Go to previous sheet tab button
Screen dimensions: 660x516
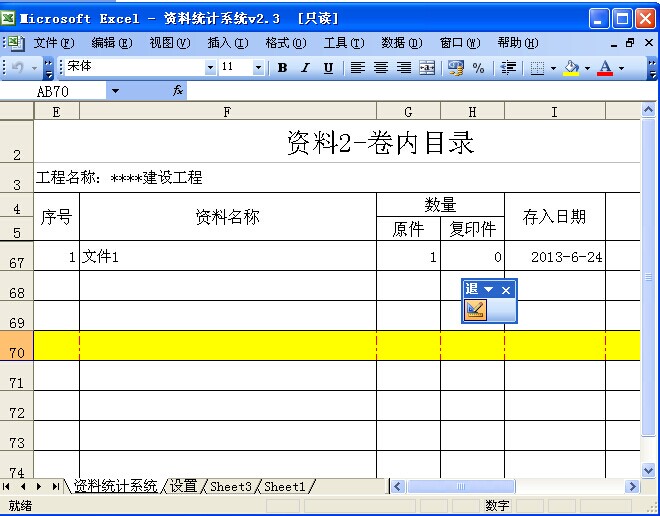pyautogui.click(x=23, y=487)
